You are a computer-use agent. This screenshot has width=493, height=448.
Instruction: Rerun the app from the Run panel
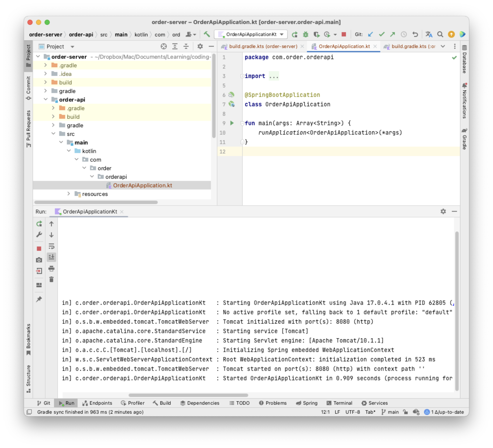(39, 224)
